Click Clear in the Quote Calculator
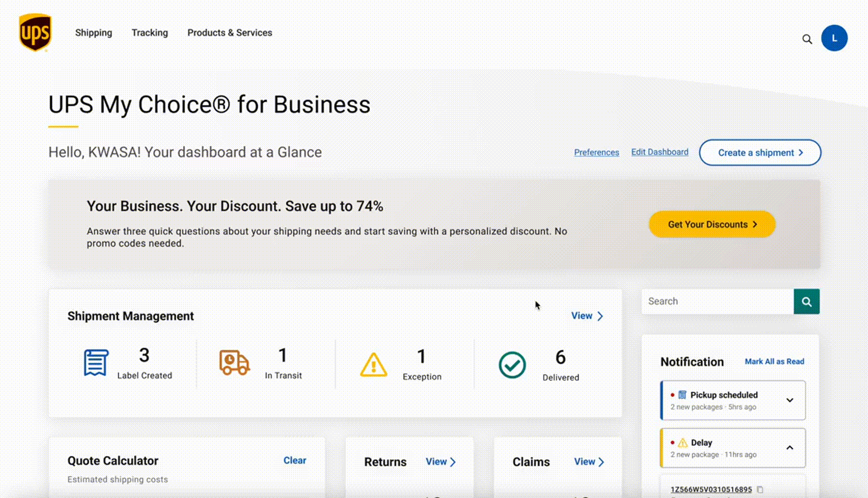The width and height of the screenshot is (868, 498). (295, 460)
